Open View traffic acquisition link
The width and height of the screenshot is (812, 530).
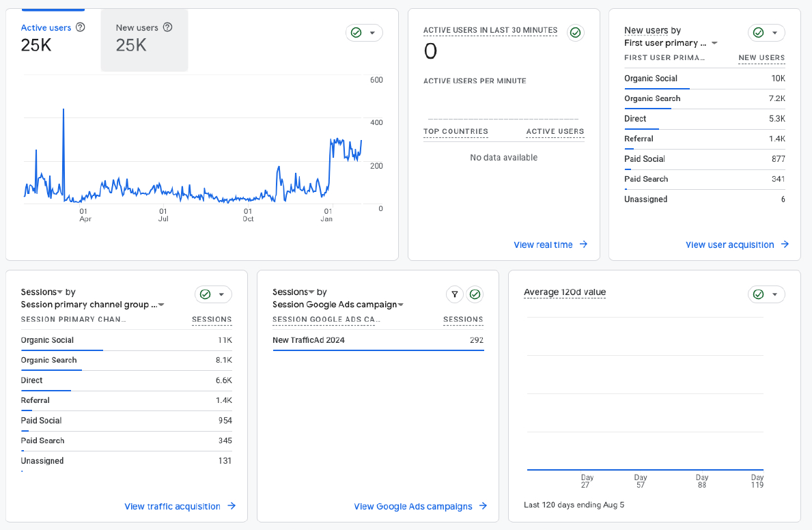click(172, 506)
